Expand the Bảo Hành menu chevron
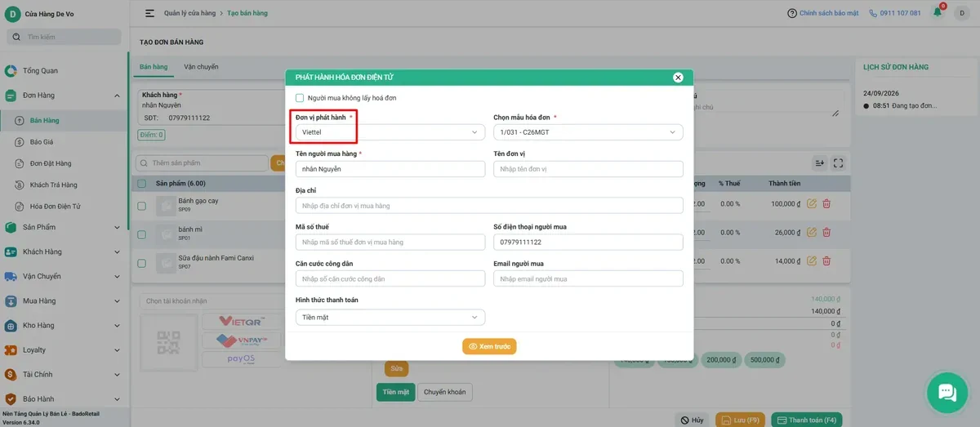 click(x=117, y=399)
